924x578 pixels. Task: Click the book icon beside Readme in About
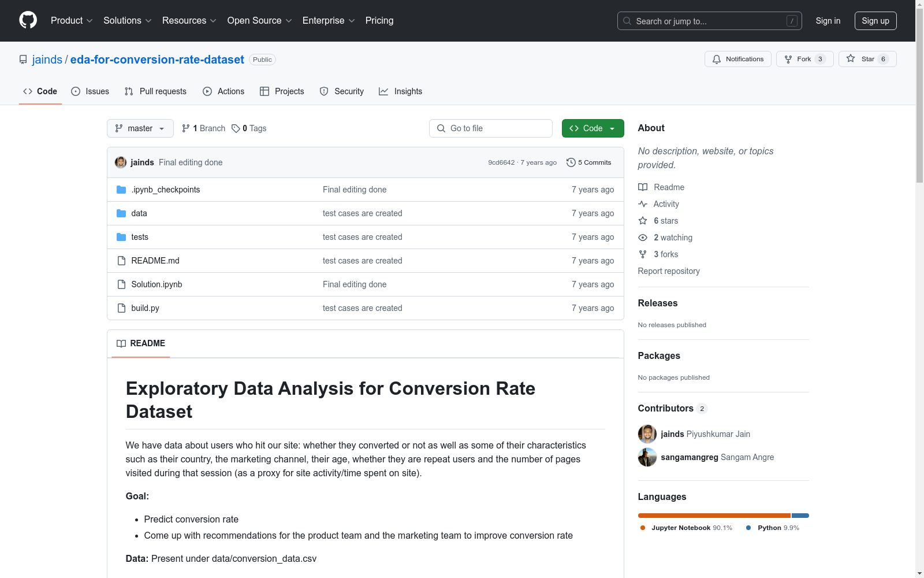point(643,187)
